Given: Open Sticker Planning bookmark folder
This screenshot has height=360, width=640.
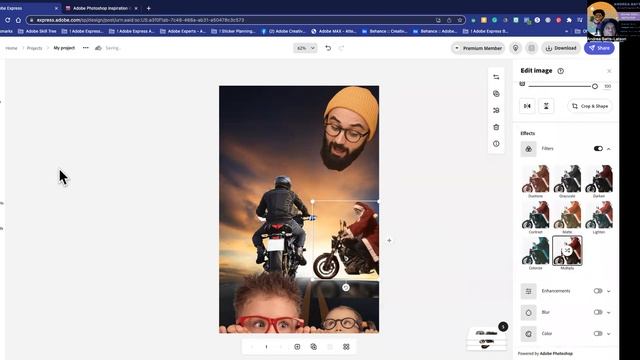Looking at the screenshot, I should coord(233,31).
